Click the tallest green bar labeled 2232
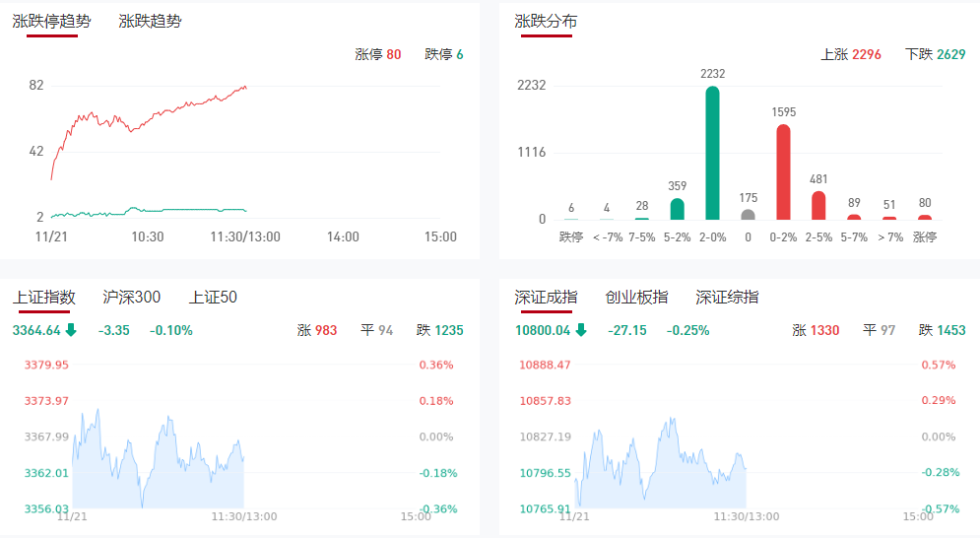 (x=712, y=153)
